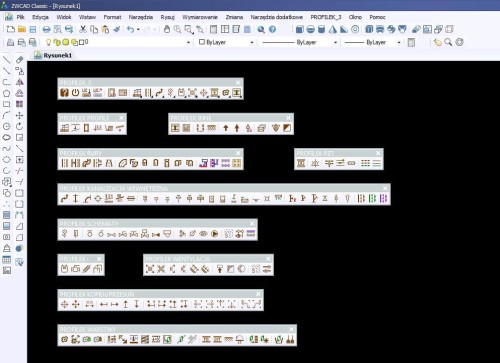Screen dimensions: 500x363
Task: Close the PROFILEK PZT toolbar
Action: click(x=378, y=153)
